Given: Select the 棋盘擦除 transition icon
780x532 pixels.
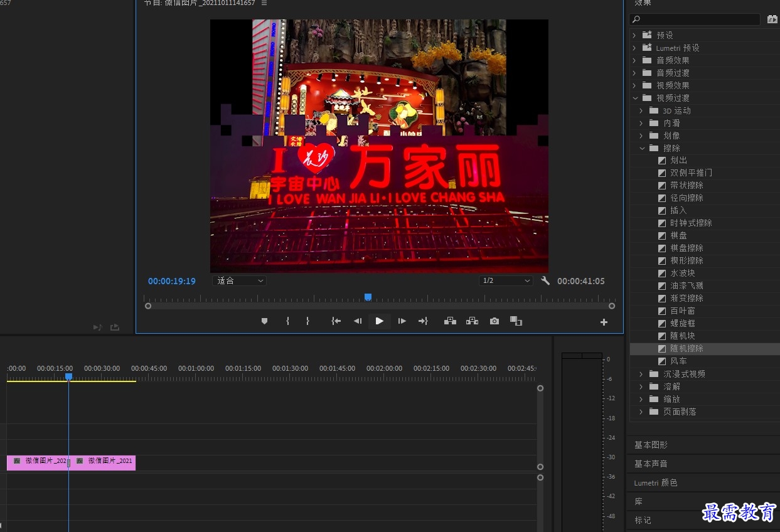Looking at the screenshot, I should coord(662,248).
